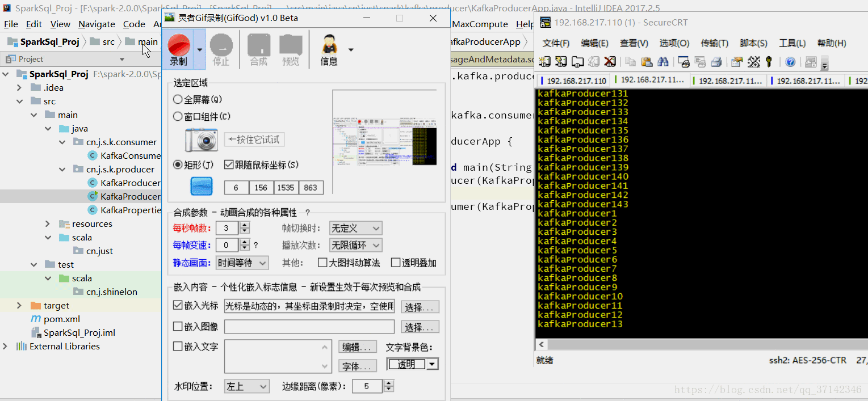Image resolution: width=868 pixels, height=401 pixels.
Task: Select 矩形(J) rectangle radio
Action: (x=178, y=165)
